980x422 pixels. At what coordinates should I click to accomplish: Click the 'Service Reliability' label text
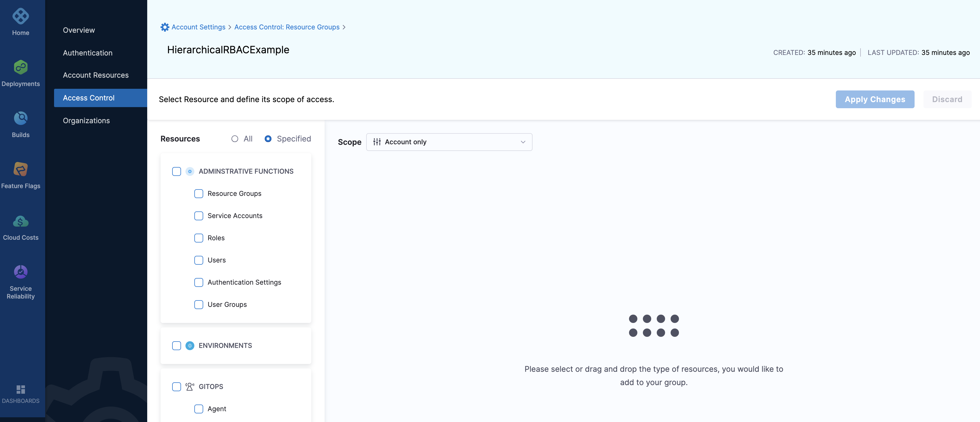coord(21,292)
